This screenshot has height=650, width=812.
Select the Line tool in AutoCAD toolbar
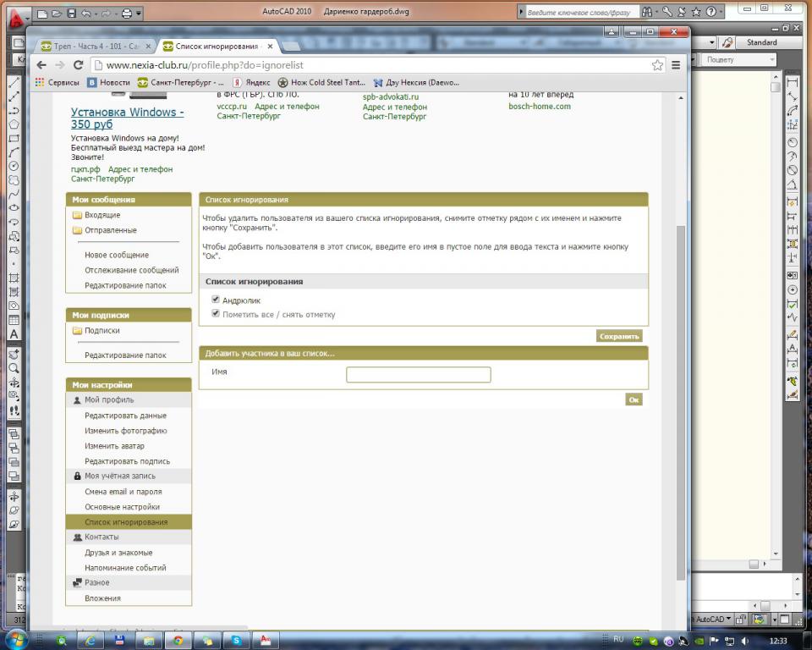coord(14,83)
